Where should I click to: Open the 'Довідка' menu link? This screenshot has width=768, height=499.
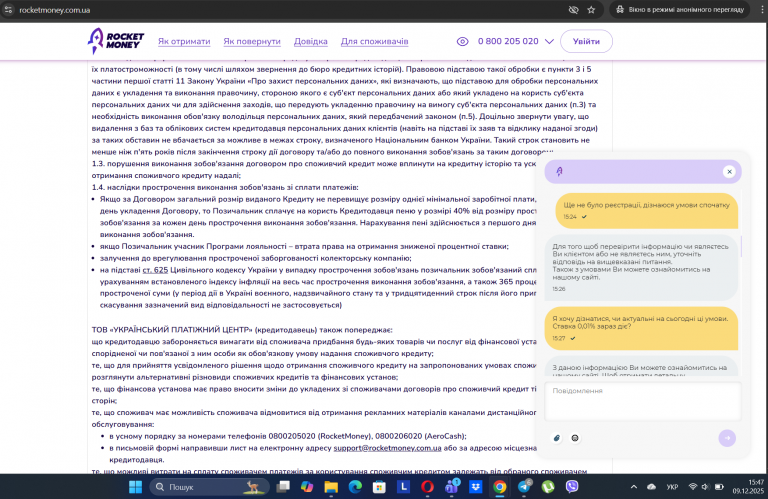[311, 42]
